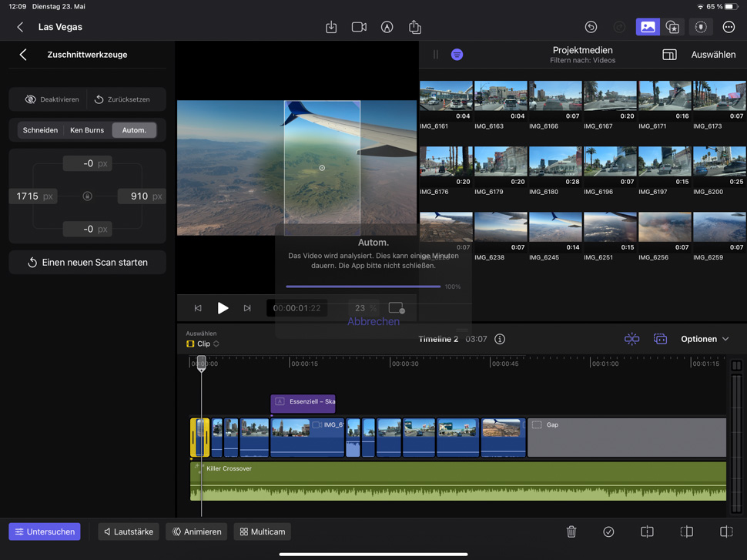Viewport: 747px width, 560px height.
Task: Open the Animieren keyframe panel
Action: point(196,531)
